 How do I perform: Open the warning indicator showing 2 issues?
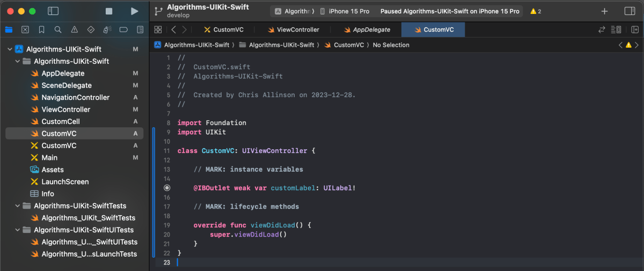(536, 11)
